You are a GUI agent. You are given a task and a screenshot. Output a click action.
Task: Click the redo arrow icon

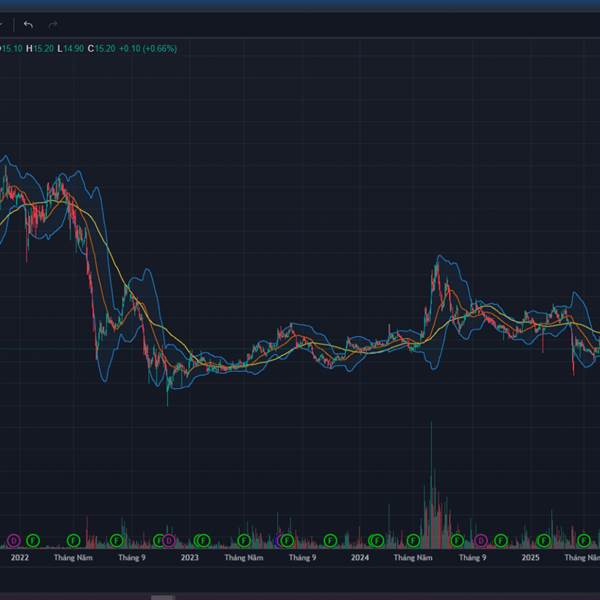[x=53, y=24]
